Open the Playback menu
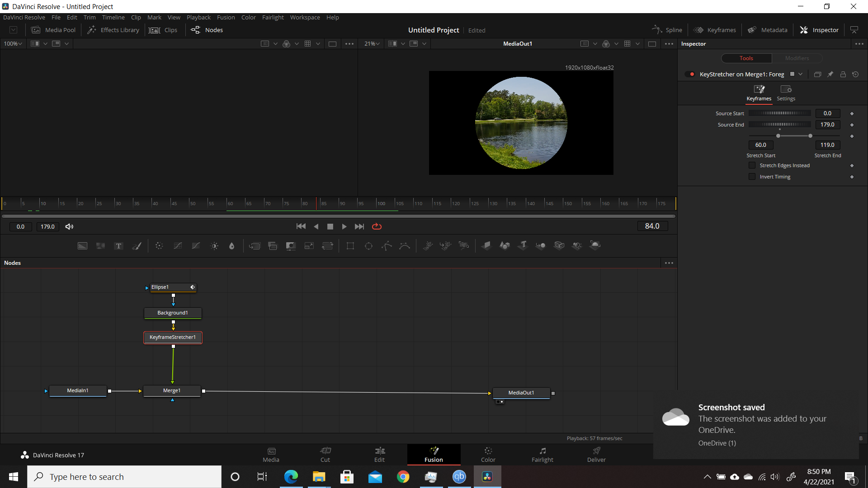868x488 pixels. (198, 17)
